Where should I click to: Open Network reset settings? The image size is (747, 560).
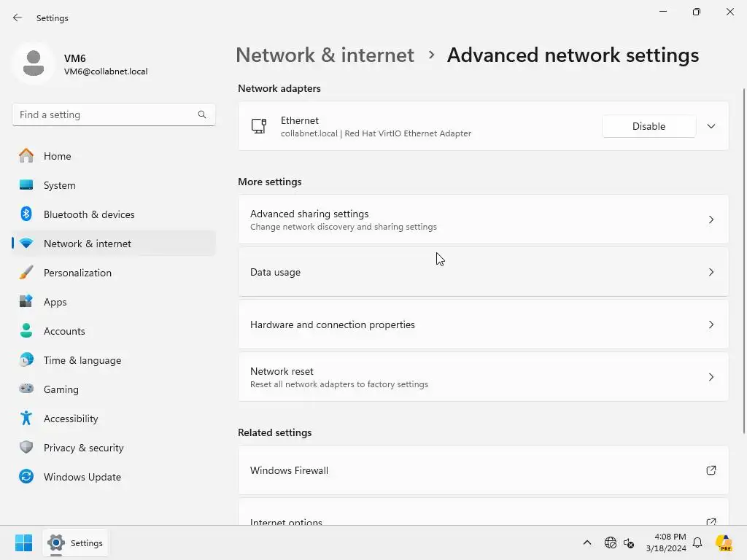(483, 377)
